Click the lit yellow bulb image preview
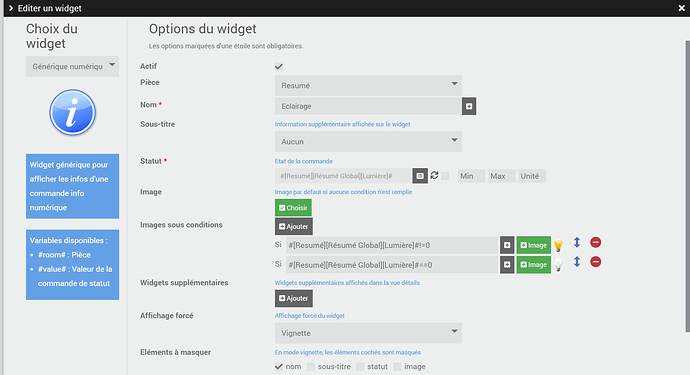The image size is (690, 375). coord(558,245)
